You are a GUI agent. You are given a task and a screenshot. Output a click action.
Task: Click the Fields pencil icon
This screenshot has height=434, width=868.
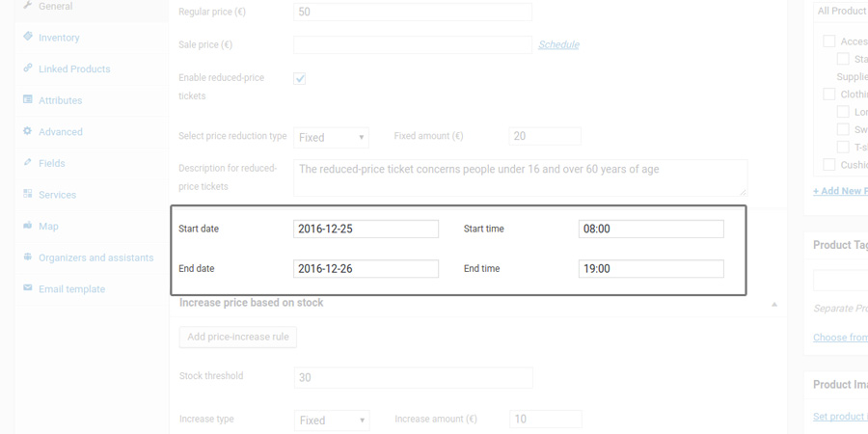tap(28, 163)
